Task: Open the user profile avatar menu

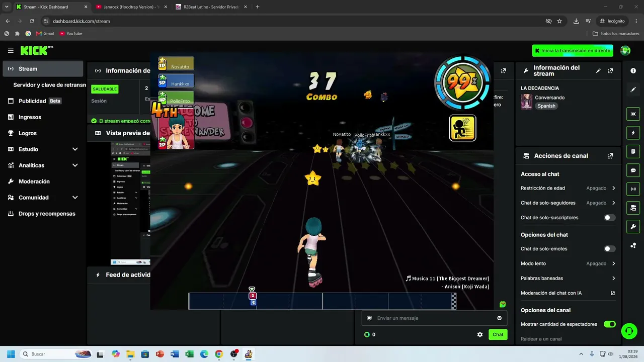Action: coord(625,50)
